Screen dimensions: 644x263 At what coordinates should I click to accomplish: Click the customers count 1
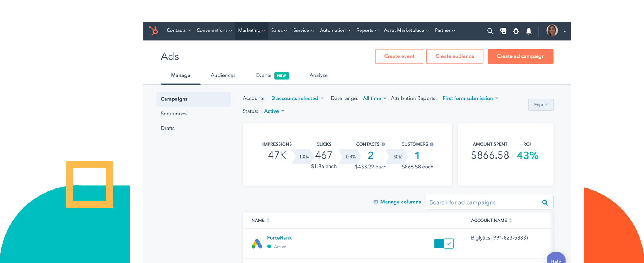tap(417, 155)
